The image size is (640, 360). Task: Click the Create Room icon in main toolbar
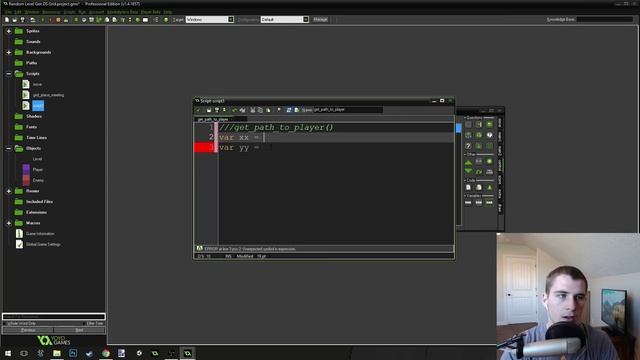click(x=145, y=20)
